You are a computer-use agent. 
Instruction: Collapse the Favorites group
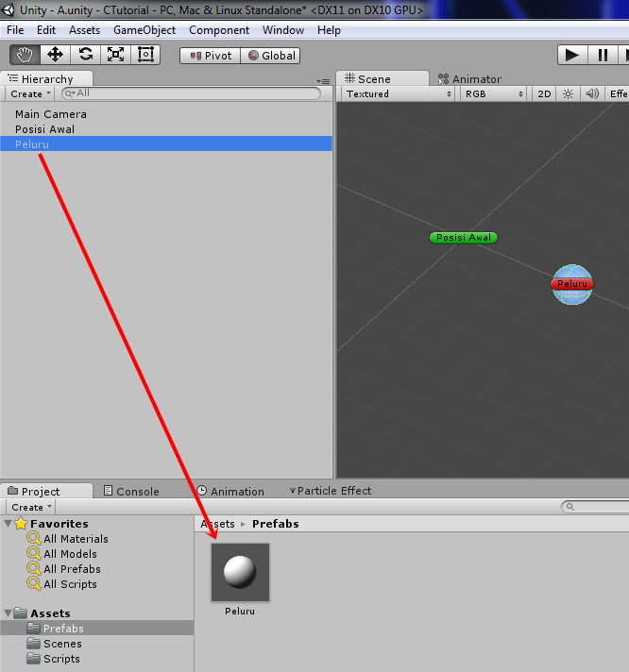(8, 523)
